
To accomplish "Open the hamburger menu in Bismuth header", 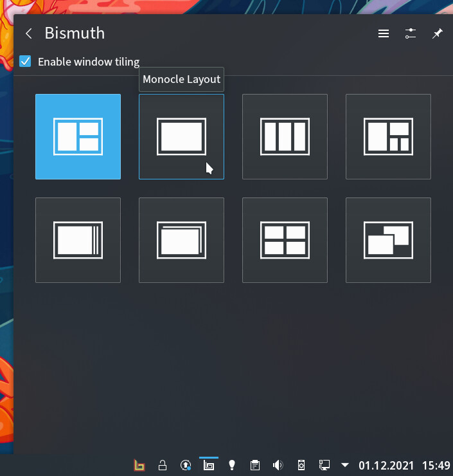I will click(x=384, y=33).
